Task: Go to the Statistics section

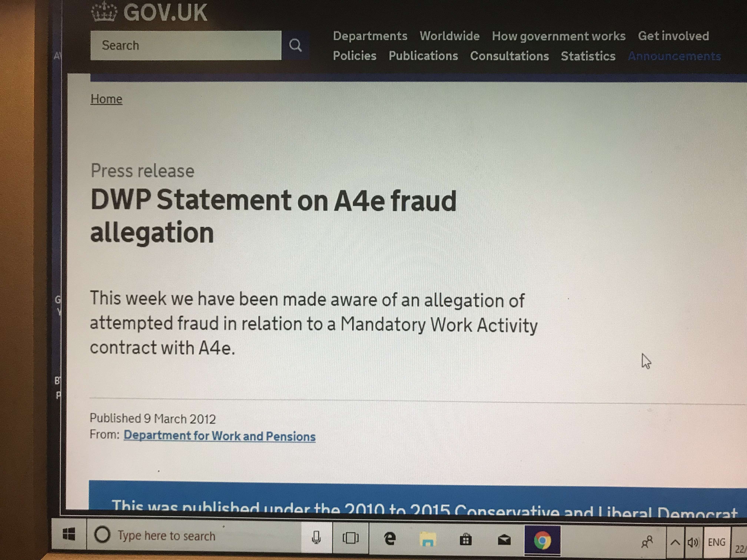Action: coord(588,56)
